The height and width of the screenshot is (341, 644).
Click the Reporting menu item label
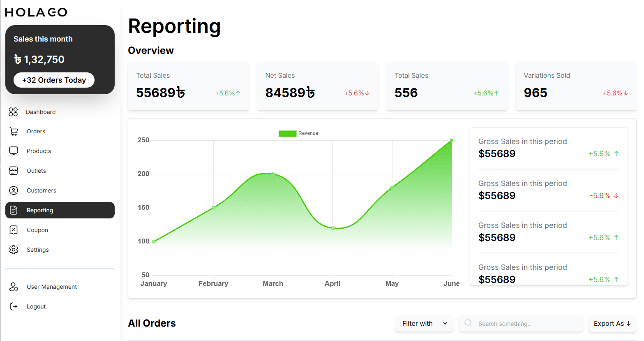(40, 210)
